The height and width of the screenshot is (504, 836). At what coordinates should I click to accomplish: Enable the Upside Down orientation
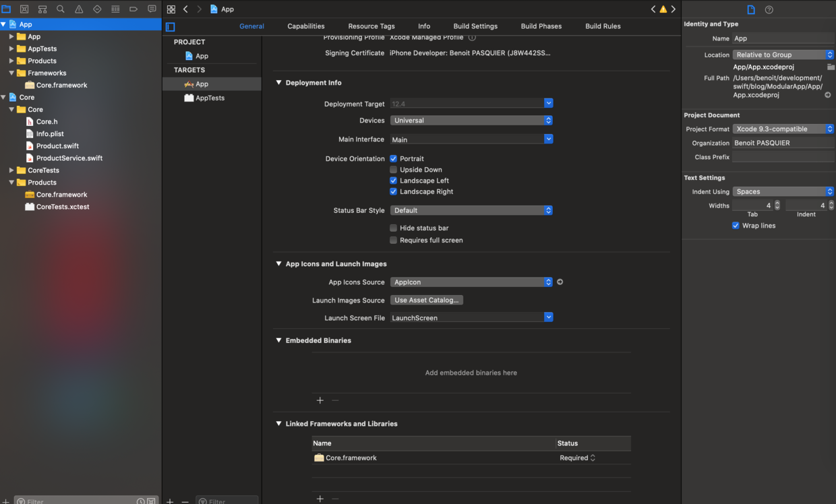(394, 170)
